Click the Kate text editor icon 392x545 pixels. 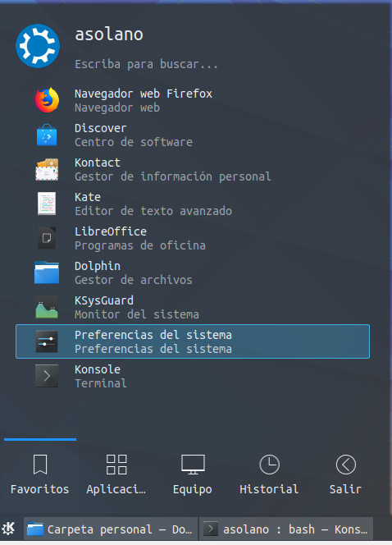tap(47, 204)
